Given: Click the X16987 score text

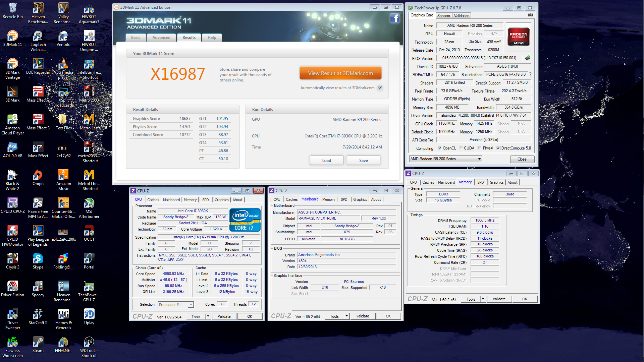Looking at the screenshot, I should tap(178, 74).
